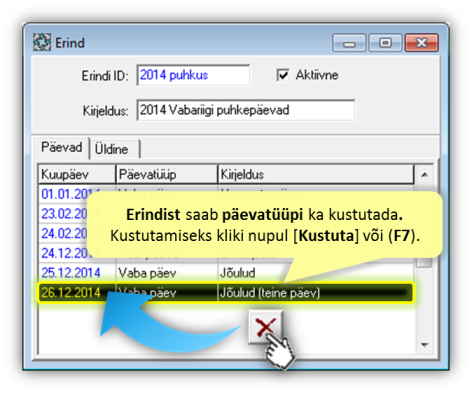Click the 23.02 date cell
Screen dimensions: 472x393
[63, 214]
